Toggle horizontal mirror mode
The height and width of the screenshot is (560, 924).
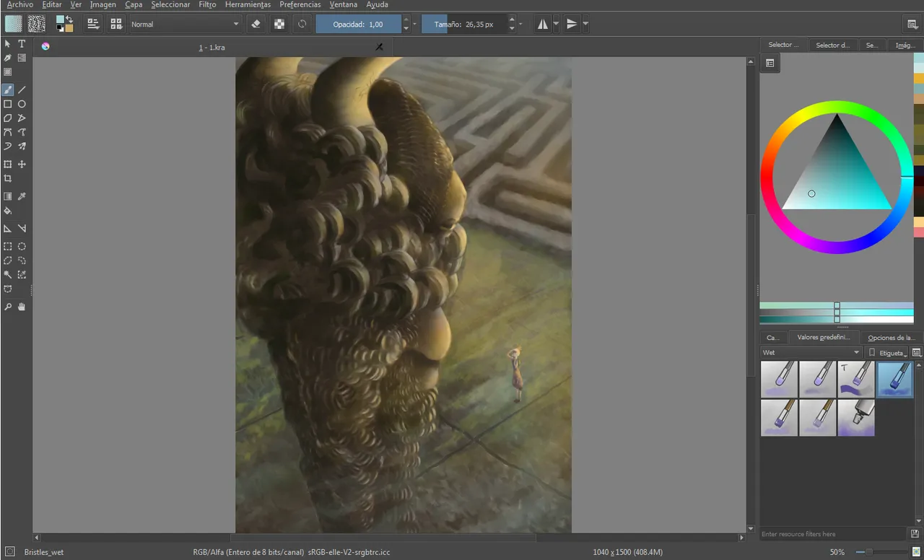[x=543, y=24]
